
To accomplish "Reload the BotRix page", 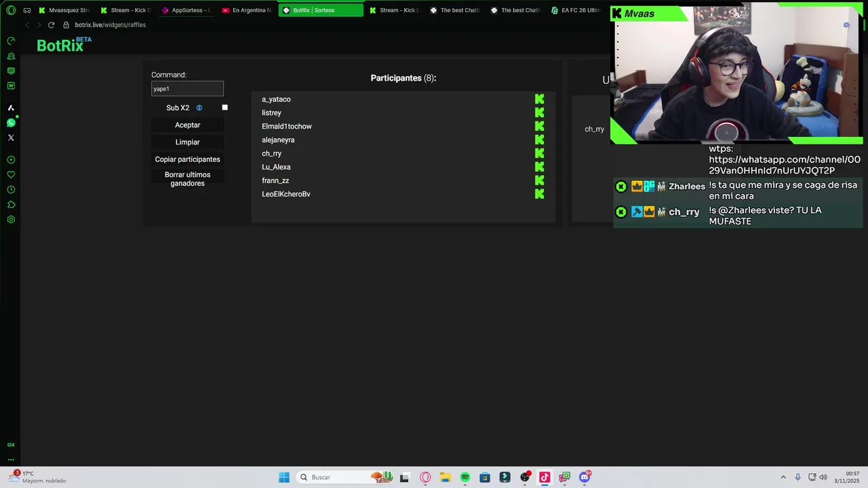I will [x=51, y=25].
